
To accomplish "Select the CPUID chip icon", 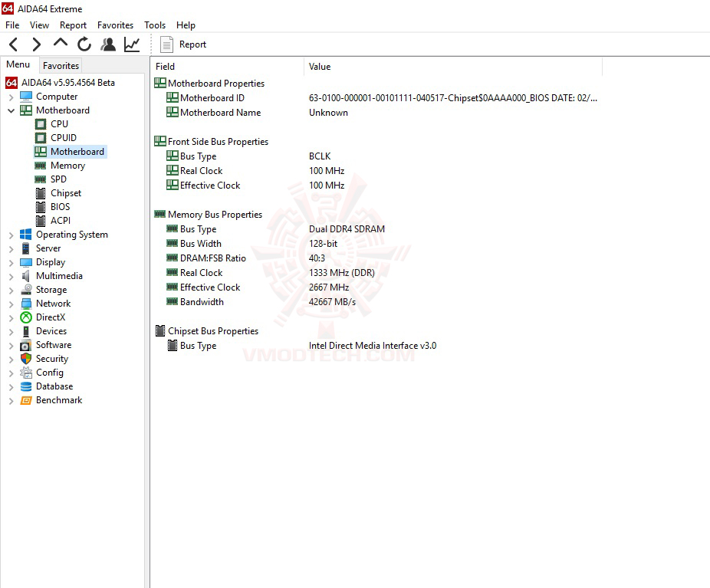I will click(x=41, y=137).
